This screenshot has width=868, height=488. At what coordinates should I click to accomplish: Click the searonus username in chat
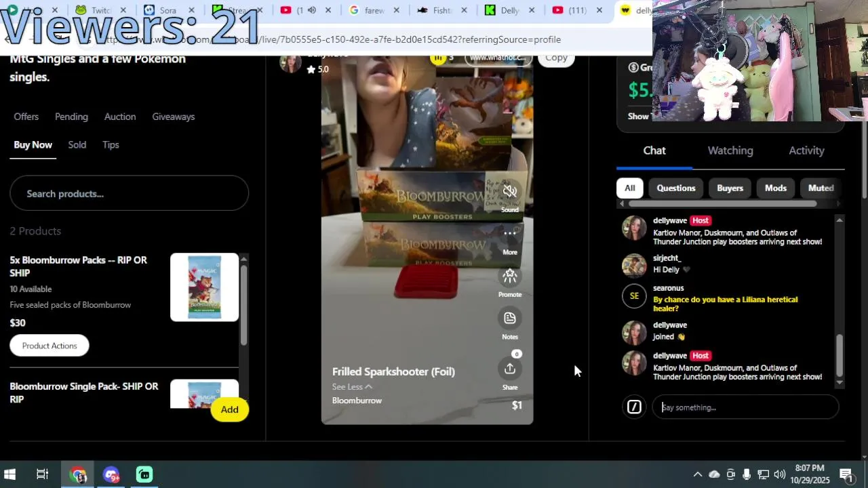coord(668,288)
